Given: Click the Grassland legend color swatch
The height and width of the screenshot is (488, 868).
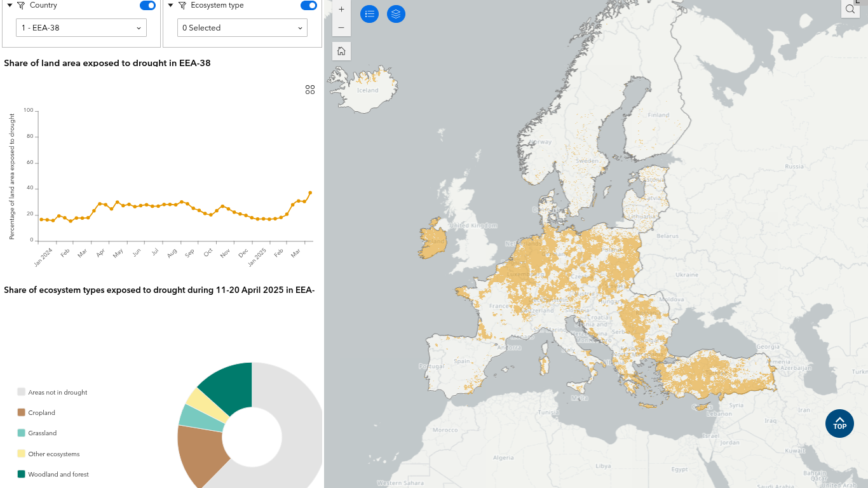Looking at the screenshot, I should click(22, 433).
